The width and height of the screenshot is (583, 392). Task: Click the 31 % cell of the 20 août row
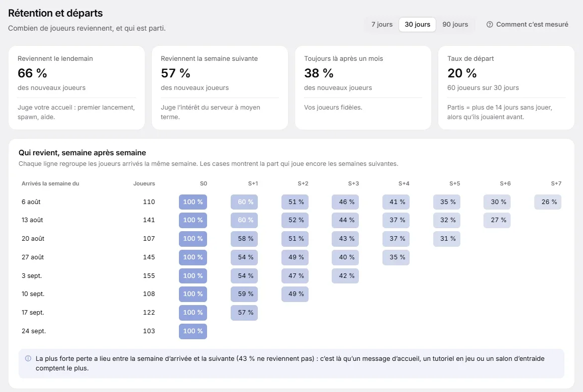click(447, 239)
